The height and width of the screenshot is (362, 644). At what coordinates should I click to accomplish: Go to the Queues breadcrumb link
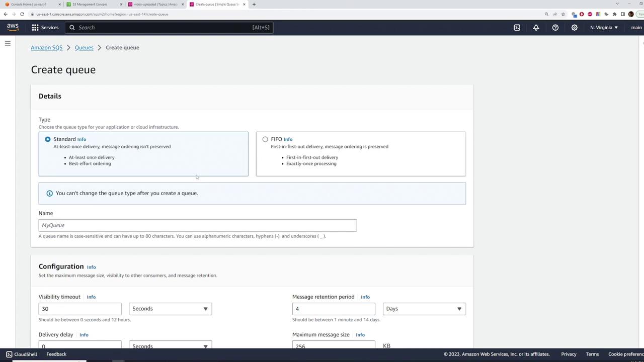click(x=84, y=48)
